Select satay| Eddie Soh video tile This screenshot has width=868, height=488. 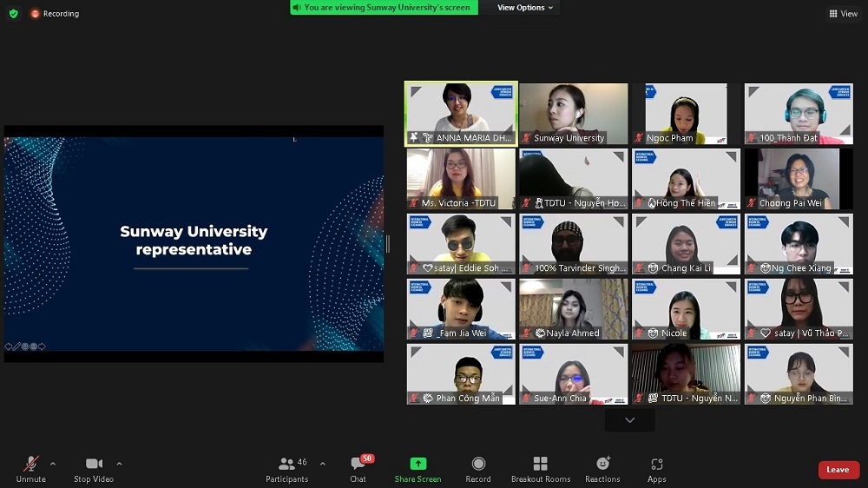[x=461, y=244]
